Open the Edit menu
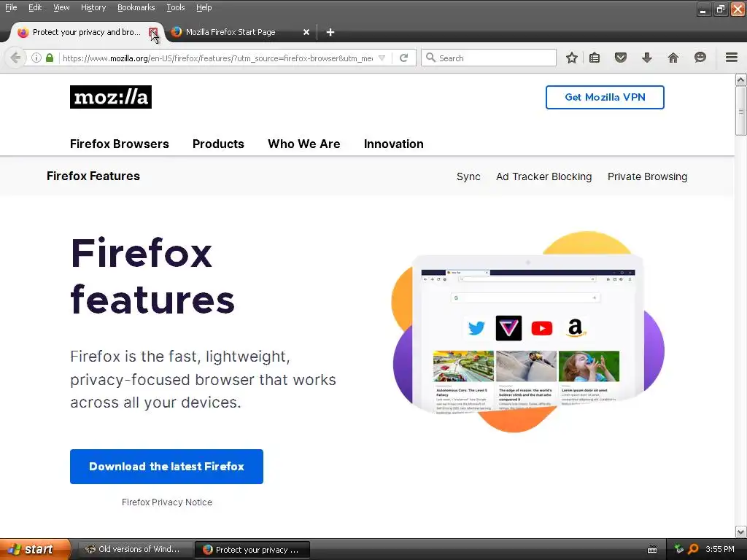The width and height of the screenshot is (747, 560). point(35,7)
